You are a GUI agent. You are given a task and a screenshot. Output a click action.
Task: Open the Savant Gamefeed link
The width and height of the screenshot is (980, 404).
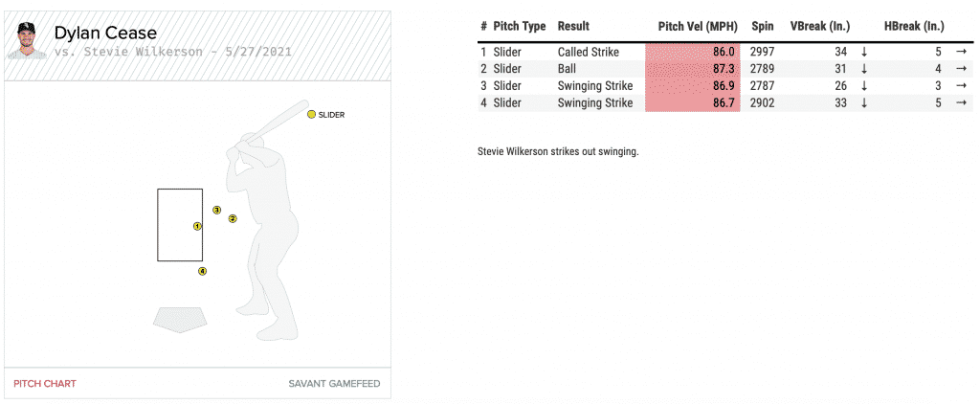pyautogui.click(x=334, y=384)
